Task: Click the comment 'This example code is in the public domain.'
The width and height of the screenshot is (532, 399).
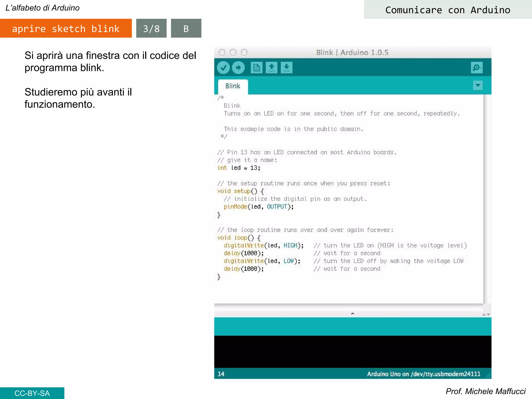Action: (x=294, y=129)
